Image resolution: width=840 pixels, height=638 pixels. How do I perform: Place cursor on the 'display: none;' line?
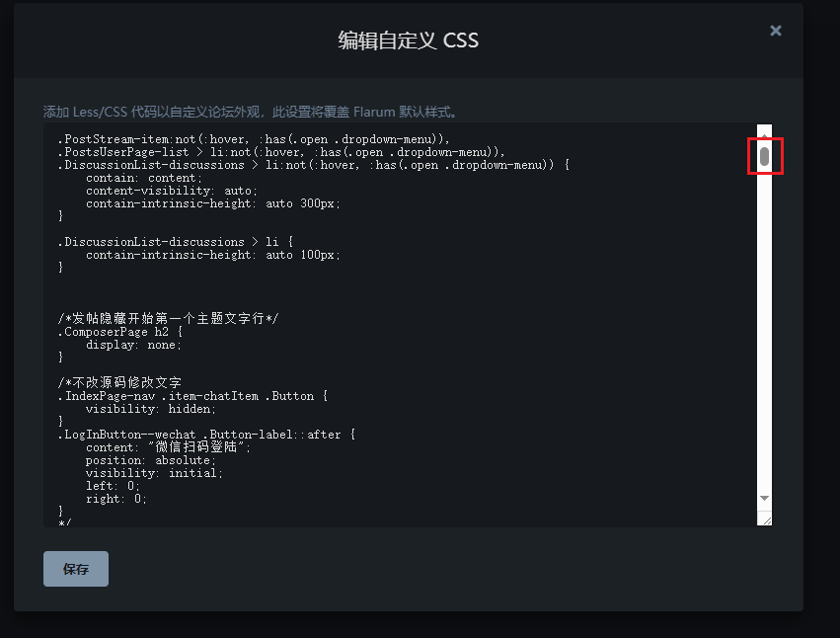tap(133, 345)
